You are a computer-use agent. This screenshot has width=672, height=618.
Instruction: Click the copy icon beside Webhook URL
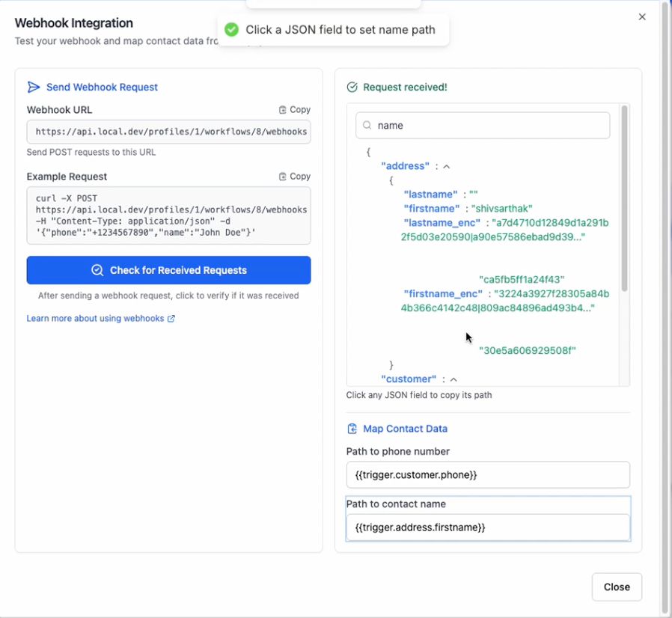pos(282,110)
